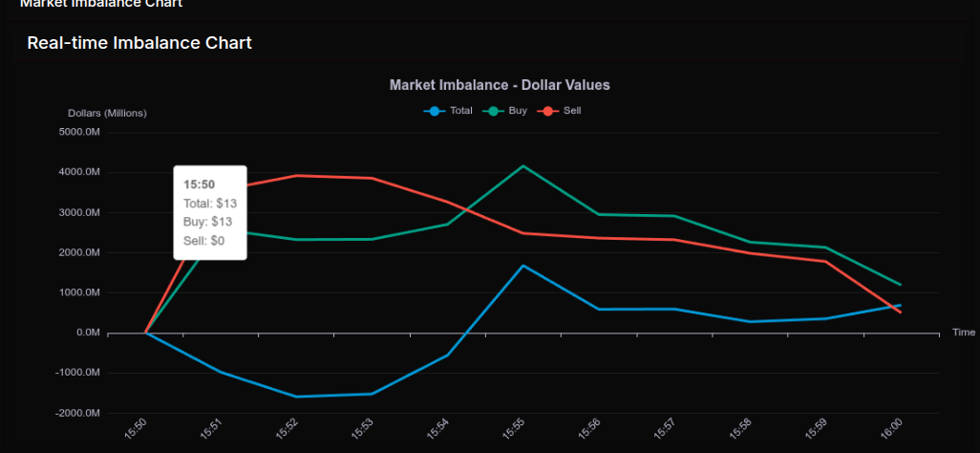Select the shared origin point at 15:50

click(x=145, y=333)
